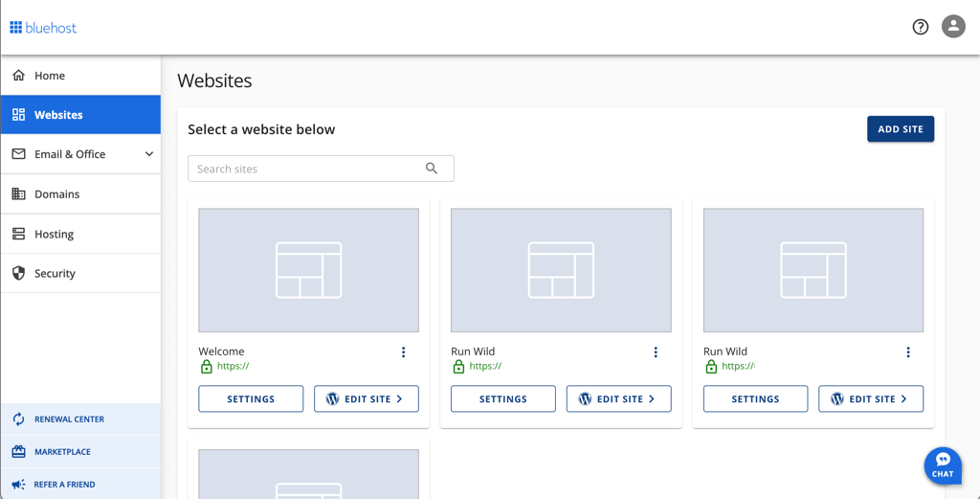
Task: Open the Chat bubble button
Action: tap(943, 465)
